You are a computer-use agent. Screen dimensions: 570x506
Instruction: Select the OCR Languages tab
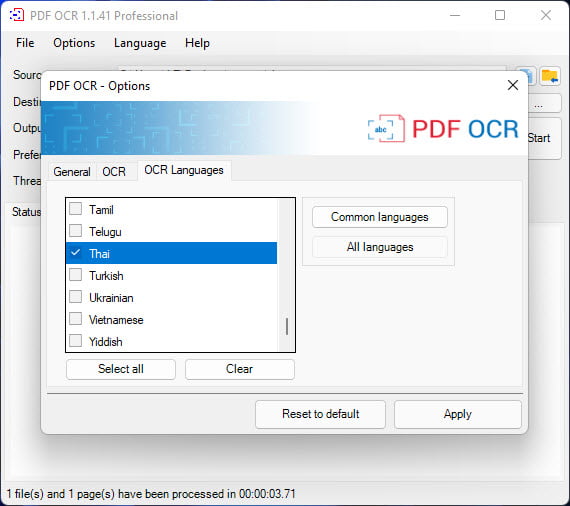[x=184, y=170]
